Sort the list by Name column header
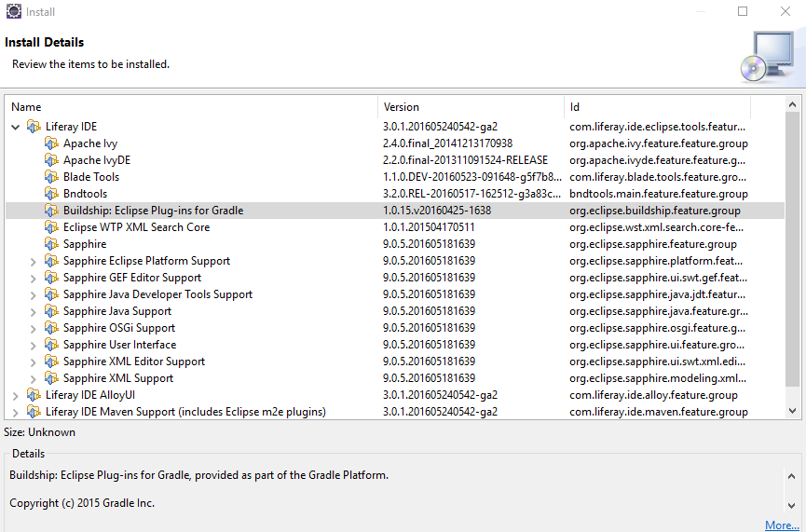This screenshot has width=806, height=532. click(192, 107)
